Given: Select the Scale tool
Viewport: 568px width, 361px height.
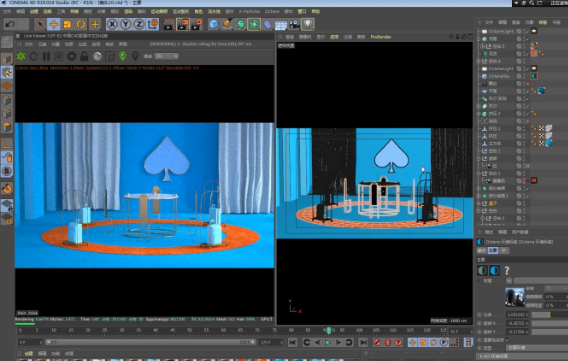Looking at the screenshot, I should click(x=67, y=24).
